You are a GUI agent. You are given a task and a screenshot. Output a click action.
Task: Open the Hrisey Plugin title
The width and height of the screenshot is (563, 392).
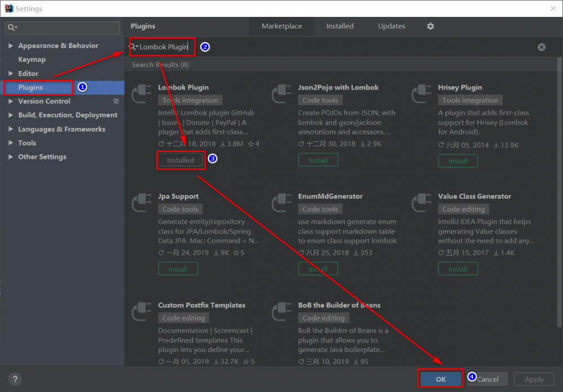point(460,88)
